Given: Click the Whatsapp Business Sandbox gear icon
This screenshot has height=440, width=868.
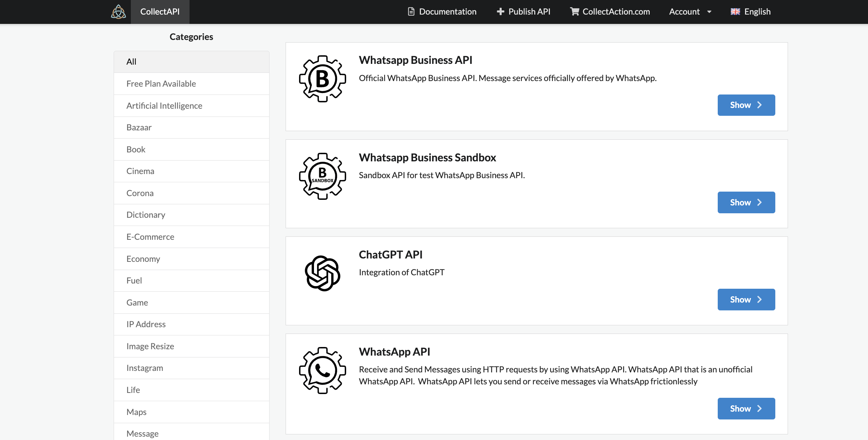Looking at the screenshot, I should [323, 176].
